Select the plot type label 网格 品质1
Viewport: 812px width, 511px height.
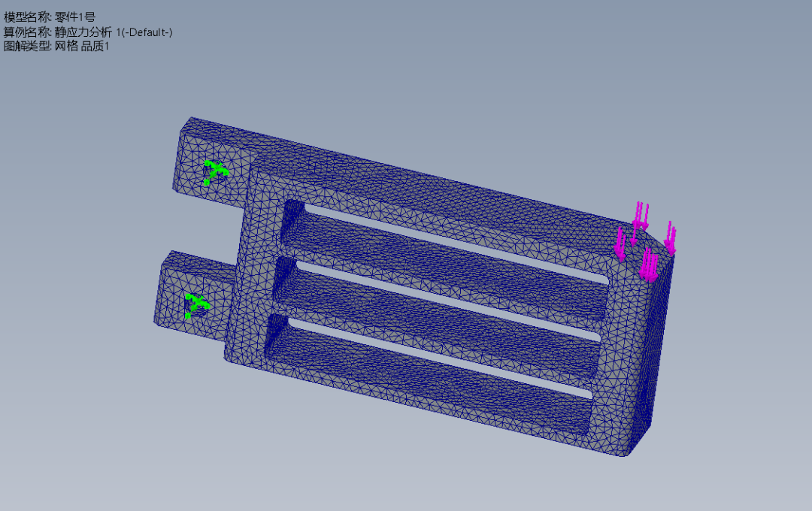click(x=83, y=46)
